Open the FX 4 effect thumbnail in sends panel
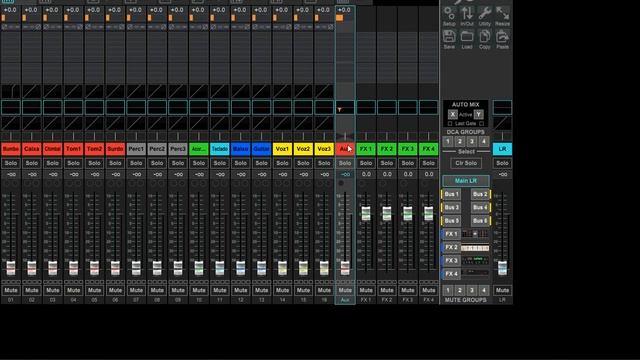The image size is (640, 360). (475, 273)
